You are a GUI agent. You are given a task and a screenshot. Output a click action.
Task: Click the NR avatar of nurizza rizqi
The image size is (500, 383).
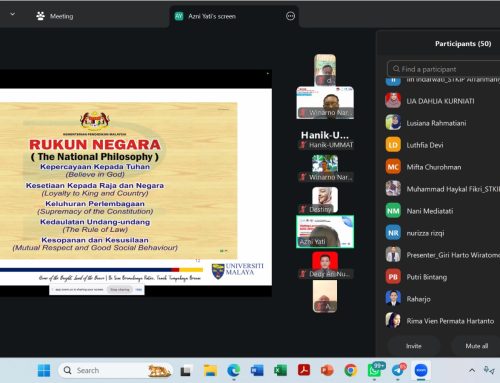click(393, 233)
